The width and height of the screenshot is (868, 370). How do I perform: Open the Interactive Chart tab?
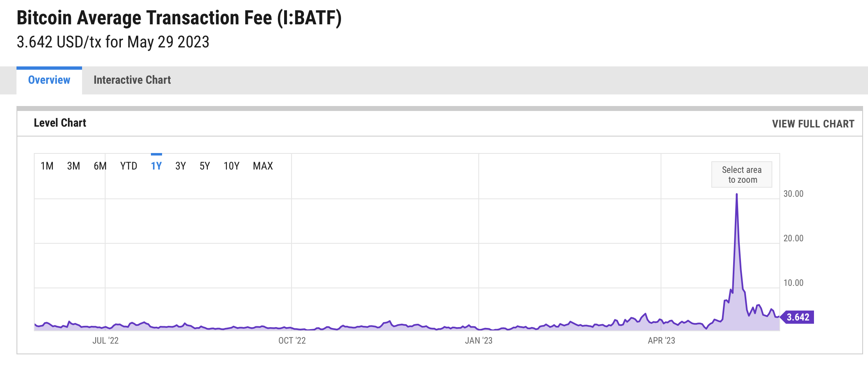pos(132,80)
